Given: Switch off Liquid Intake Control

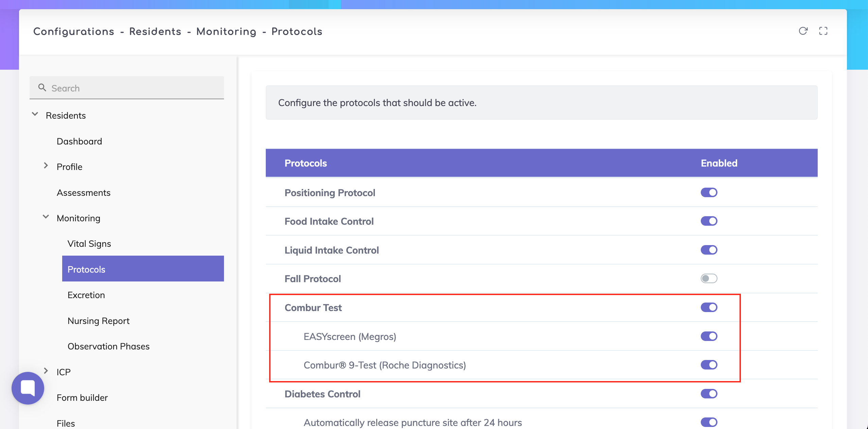Looking at the screenshot, I should pyautogui.click(x=709, y=250).
